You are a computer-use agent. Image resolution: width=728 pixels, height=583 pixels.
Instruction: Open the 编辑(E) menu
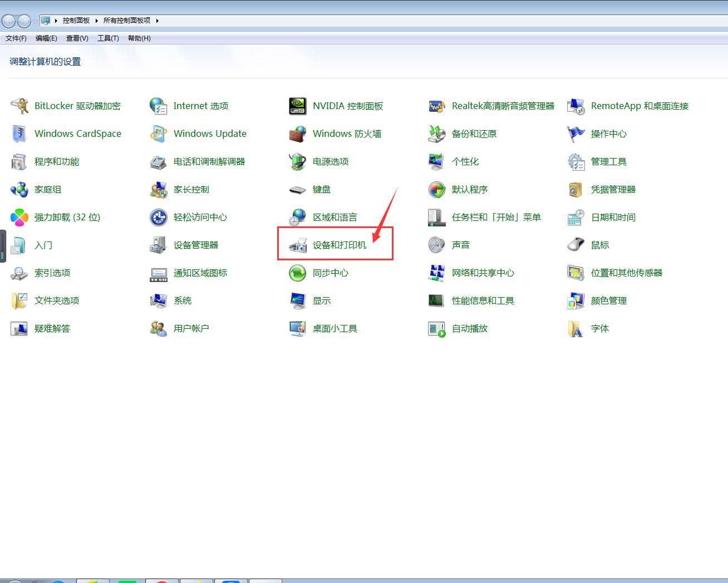point(46,38)
